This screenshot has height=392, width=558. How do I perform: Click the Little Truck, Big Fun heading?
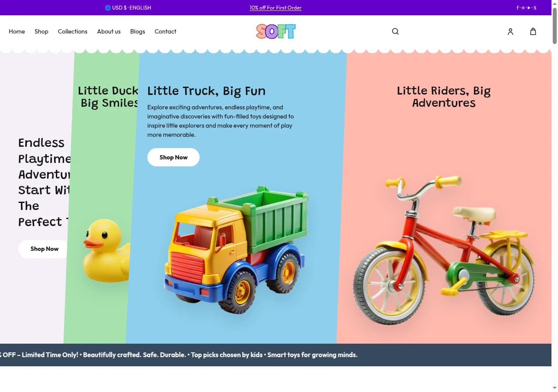click(x=206, y=91)
